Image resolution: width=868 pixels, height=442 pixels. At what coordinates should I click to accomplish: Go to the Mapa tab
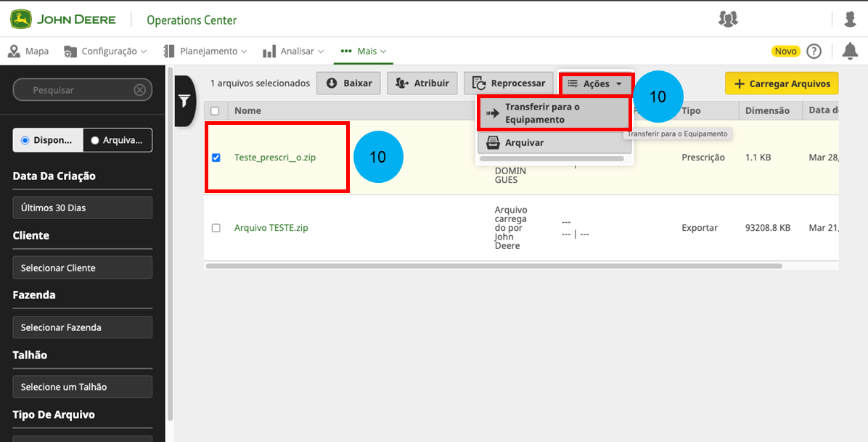(x=29, y=52)
